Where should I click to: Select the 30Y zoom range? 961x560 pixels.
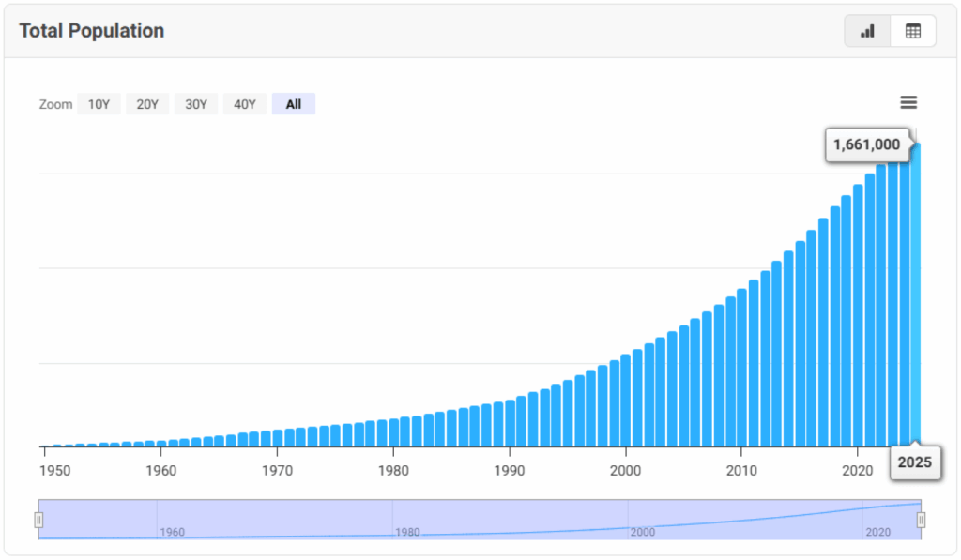(x=195, y=103)
